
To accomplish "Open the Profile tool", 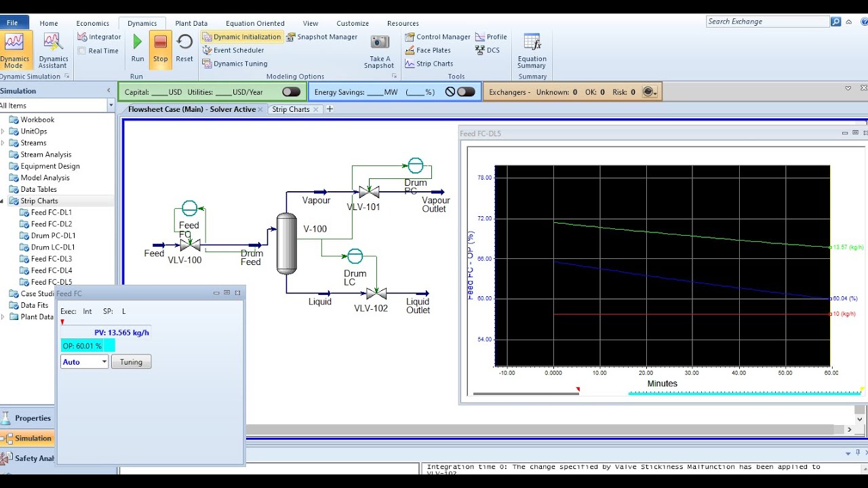I will tap(492, 37).
